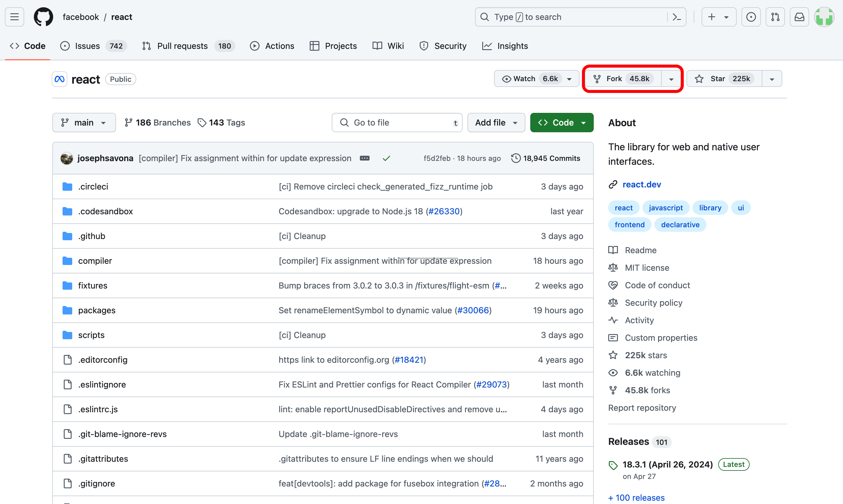Viewport: 843px width, 504px height.
Task: Click the user avatar icon
Action: point(824,17)
